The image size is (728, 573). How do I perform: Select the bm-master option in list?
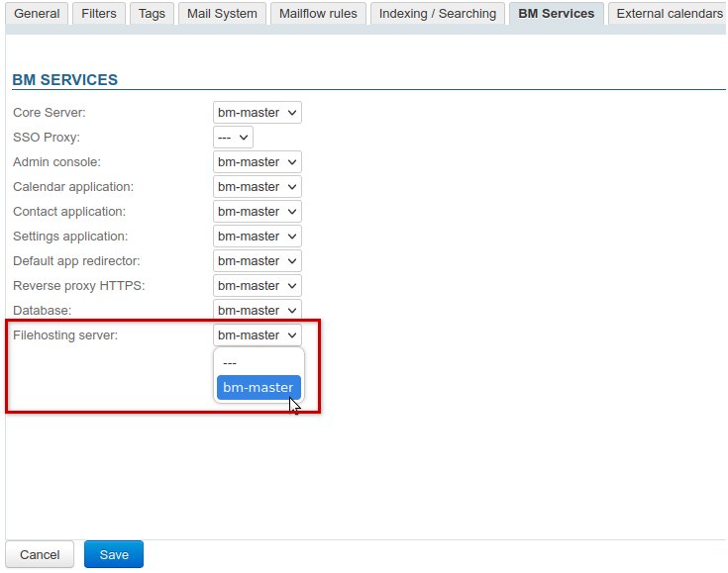(258, 388)
